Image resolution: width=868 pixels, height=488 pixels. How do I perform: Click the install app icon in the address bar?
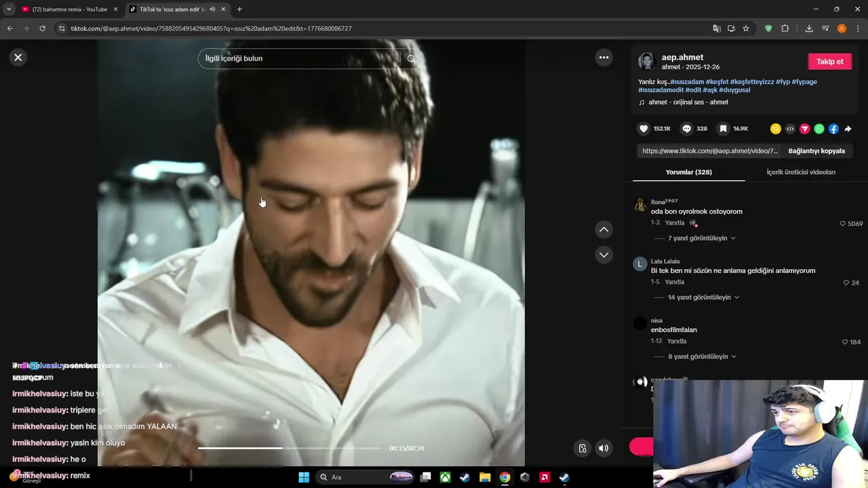(731, 28)
